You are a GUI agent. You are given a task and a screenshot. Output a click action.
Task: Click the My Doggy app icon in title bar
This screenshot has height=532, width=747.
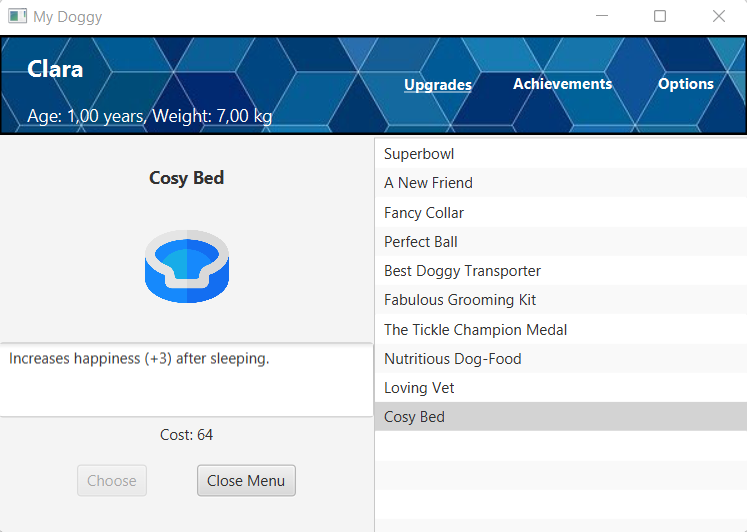click(17, 16)
